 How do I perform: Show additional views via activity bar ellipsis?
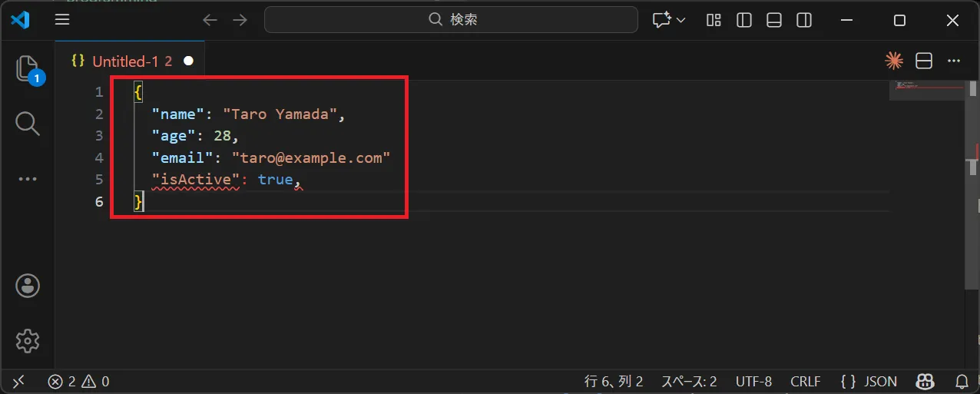click(x=27, y=179)
